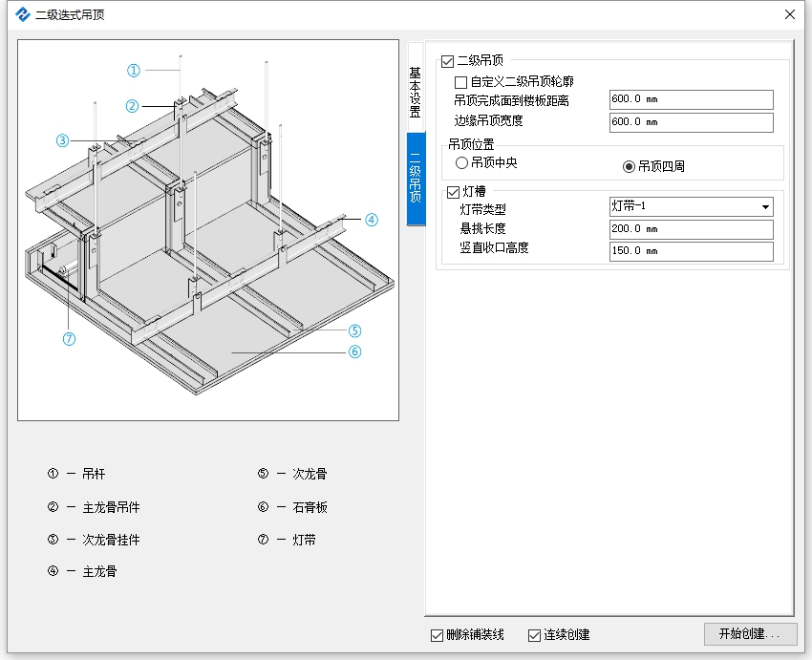Click 竖直收口高度 input field

pyautogui.click(x=692, y=251)
